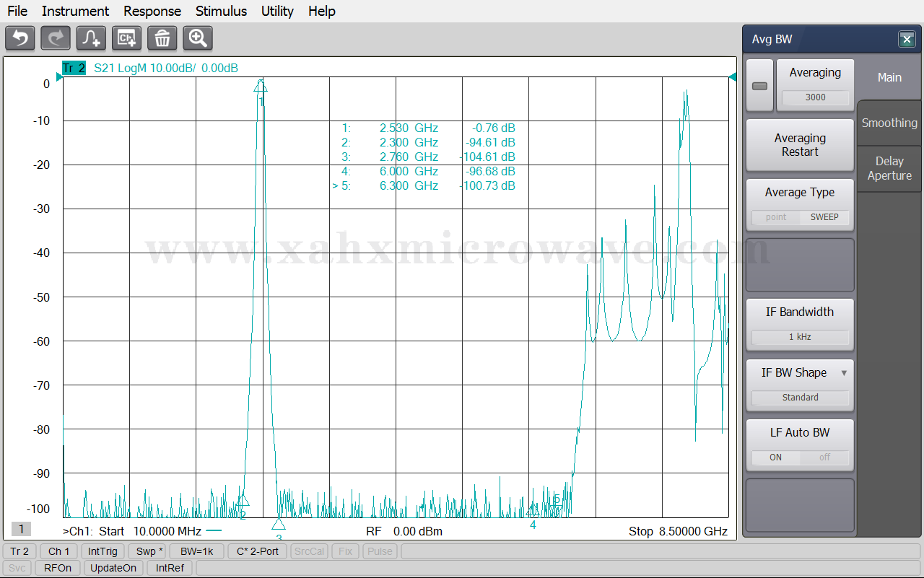Switch LF Auto BW on/off
This screenshot has width=924, height=578.
800,457
